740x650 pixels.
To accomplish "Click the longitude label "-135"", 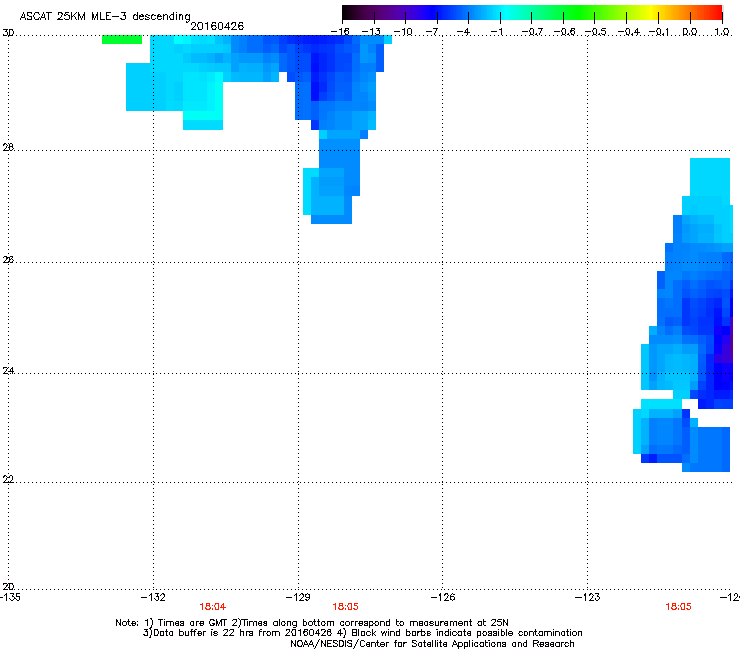I will [x=10, y=597].
